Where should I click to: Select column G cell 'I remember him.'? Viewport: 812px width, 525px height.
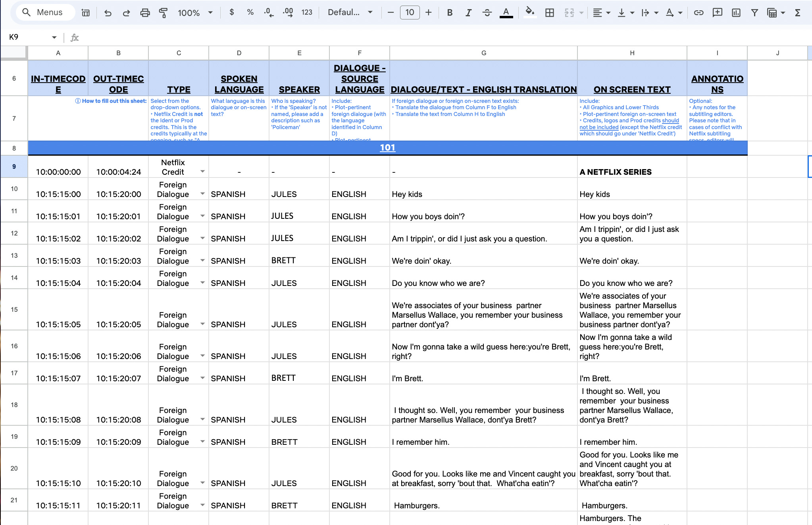(x=483, y=436)
